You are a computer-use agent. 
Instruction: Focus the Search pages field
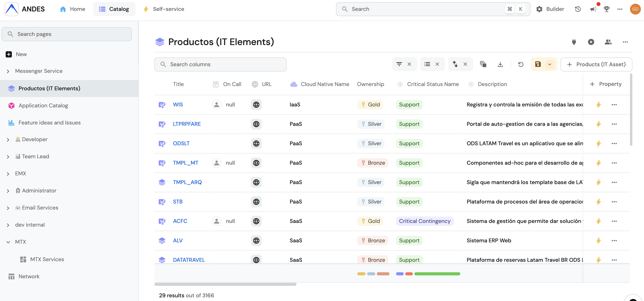(66, 34)
